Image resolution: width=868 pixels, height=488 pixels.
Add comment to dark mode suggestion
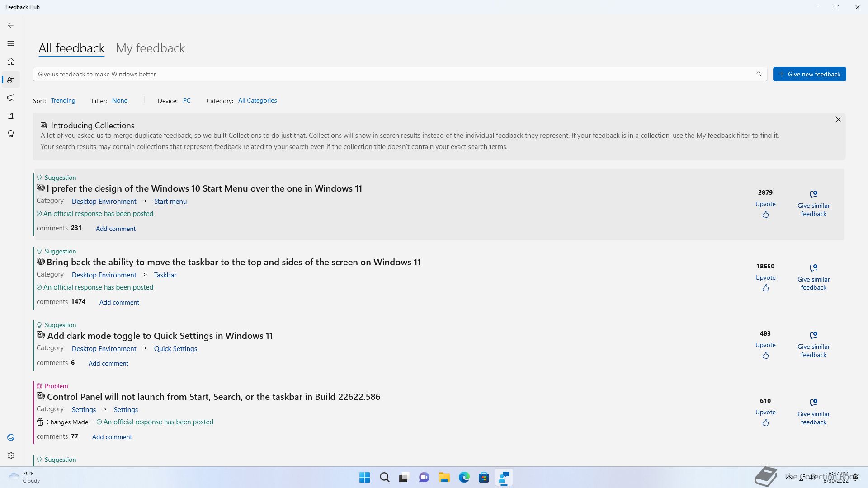click(x=108, y=363)
